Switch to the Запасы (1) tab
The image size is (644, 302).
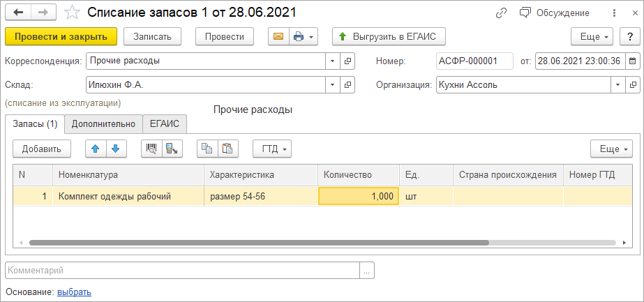pyautogui.click(x=35, y=124)
